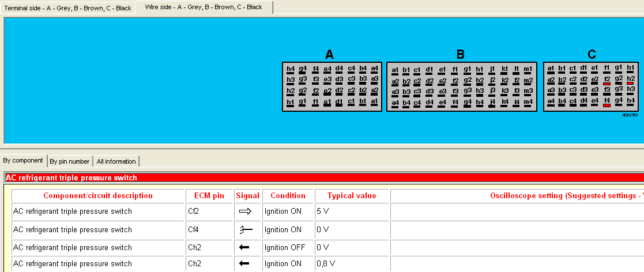Click the 0,8 V typical value cell
This screenshot has width=644, height=272.
352,264
